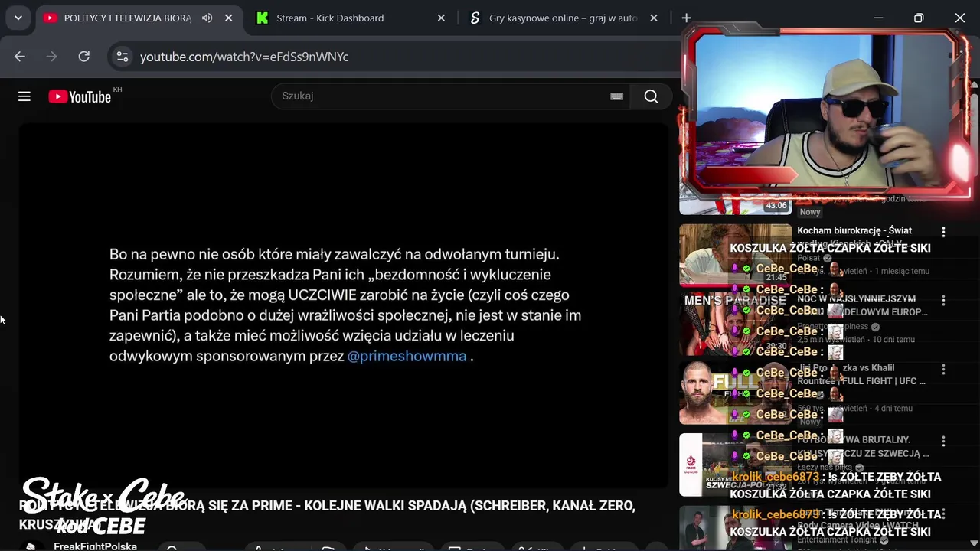The height and width of the screenshot is (551, 980).
Task: Restore down the browser window
Action: point(919,18)
